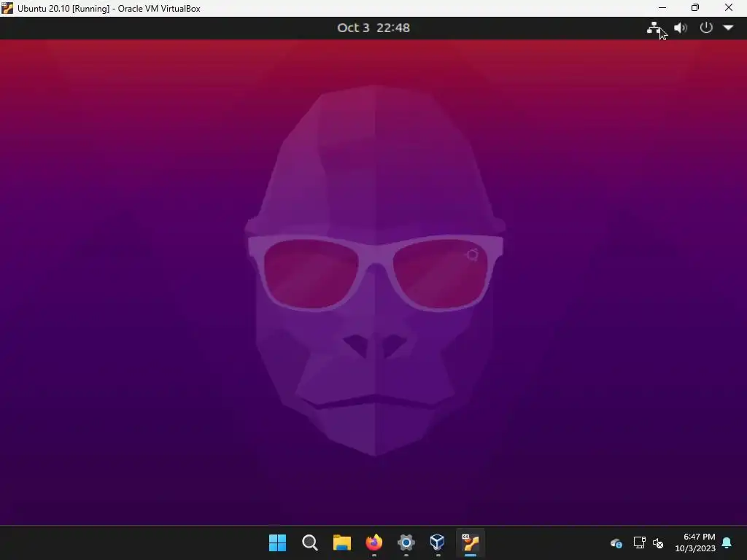Image resolution: width=747 pixels, height=560 pixels.
Task: Select the running Ubuntu VM taskbar icon
Action: pyautogui.click(x=471, y=542)
